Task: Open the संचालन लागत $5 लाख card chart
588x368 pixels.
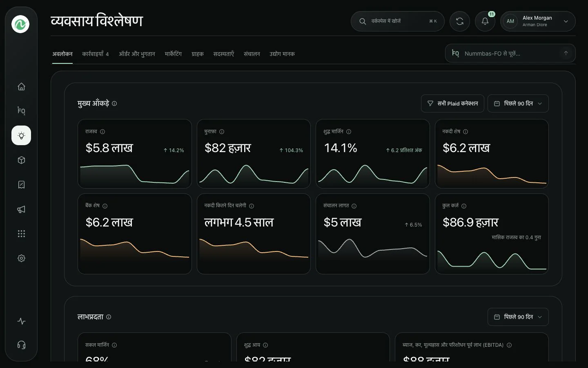Action: [x=373, y=249]
